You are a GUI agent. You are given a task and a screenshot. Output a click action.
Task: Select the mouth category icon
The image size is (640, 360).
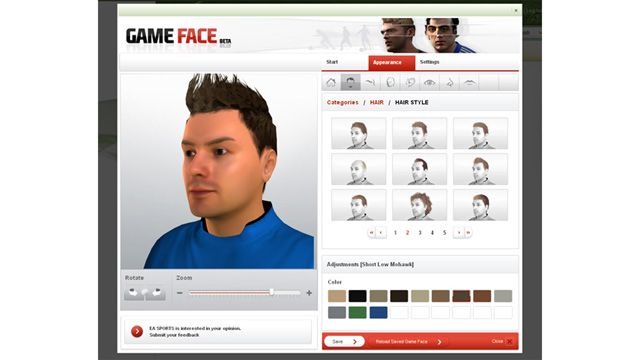pyautogui.click(x=469, y=82)
